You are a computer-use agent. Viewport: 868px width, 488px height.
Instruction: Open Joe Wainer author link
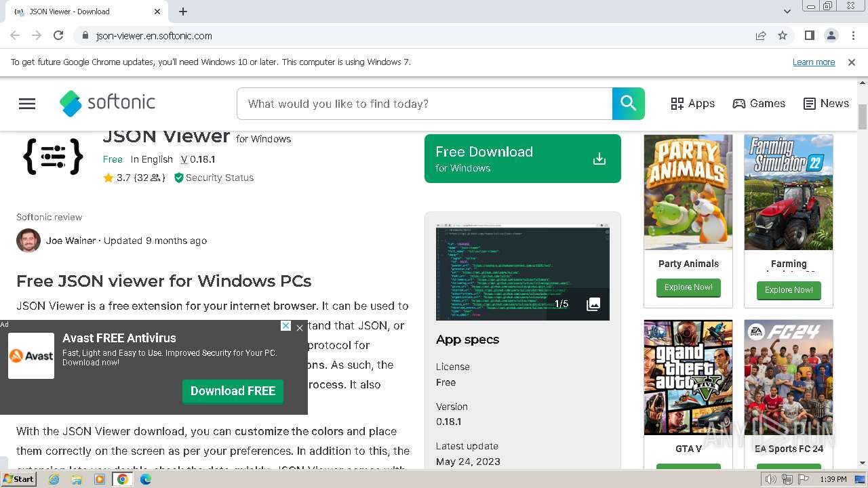(71, 241)
